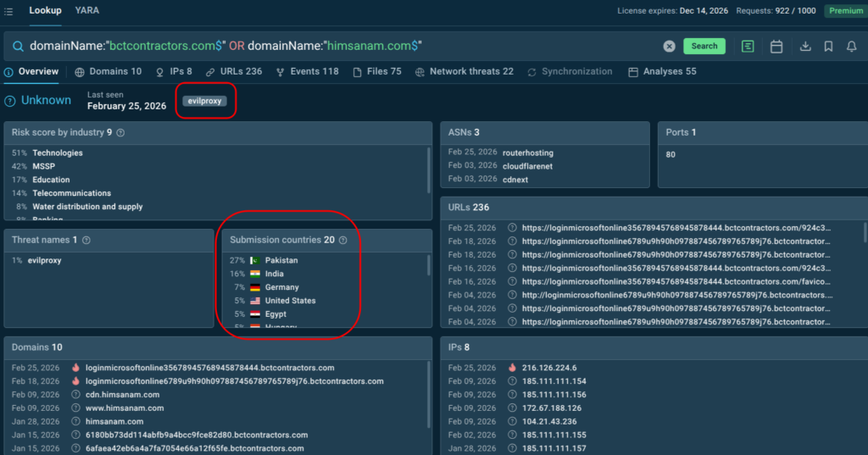The height and width of the screenshot is (455, 868).
Task: Click the evilproxy tag badge
Action: point(203,101)
